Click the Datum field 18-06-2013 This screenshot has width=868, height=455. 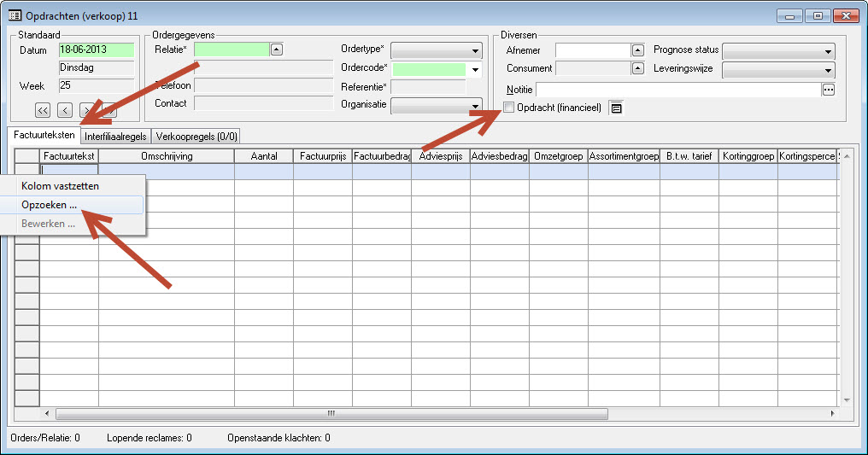[97, 50]
